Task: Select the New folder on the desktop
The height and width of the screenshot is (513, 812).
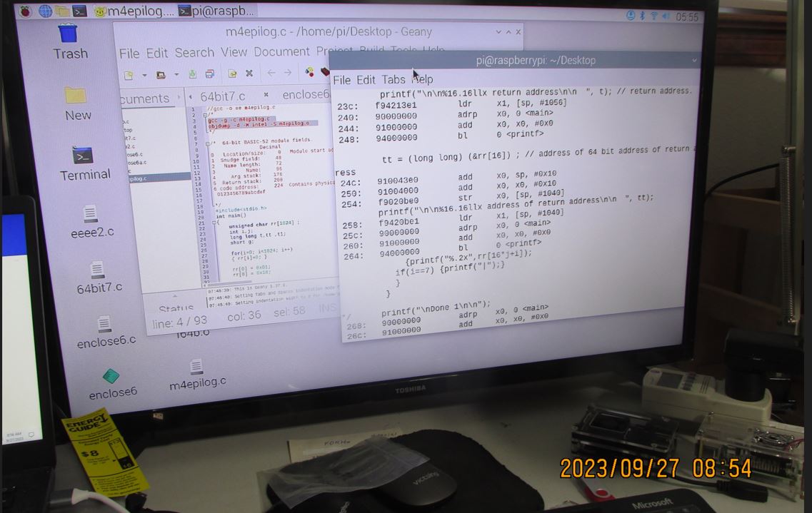Action: [77, 104]
